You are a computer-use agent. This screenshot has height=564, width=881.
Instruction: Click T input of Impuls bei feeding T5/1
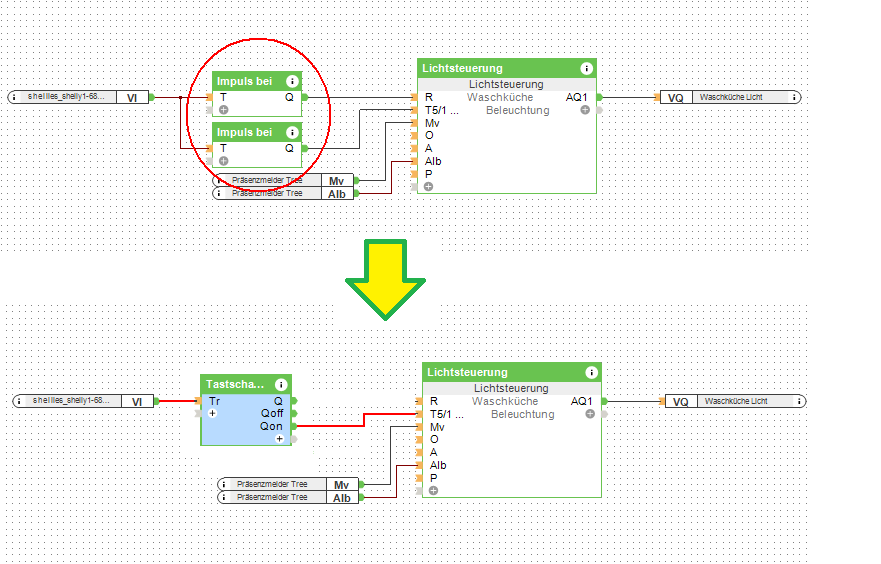point(223,148)
